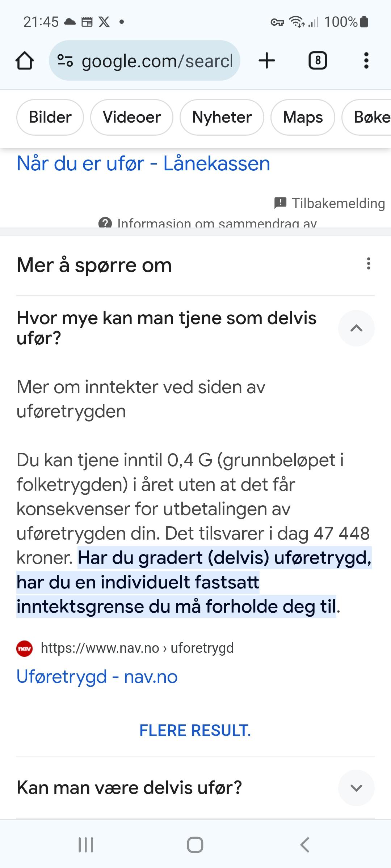Expand Kan man være delvis ufør question
The width and height of the screenshot is (391, 868).
click(356, 788)
